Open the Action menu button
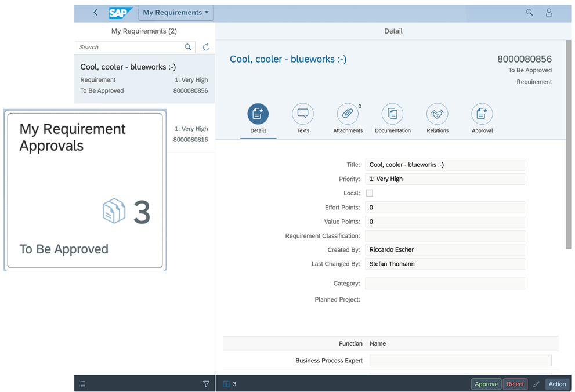Screen dimensions: 575x392 click(x=557, y=384)
